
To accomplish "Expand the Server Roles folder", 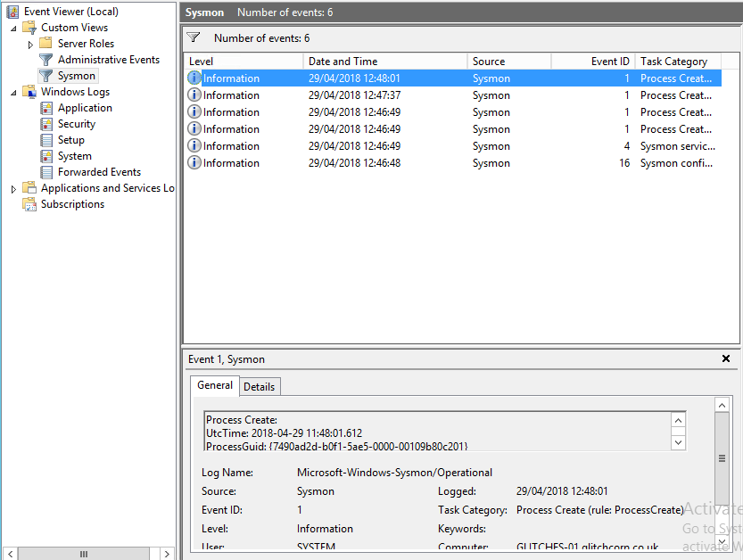I will pos(30,44).
